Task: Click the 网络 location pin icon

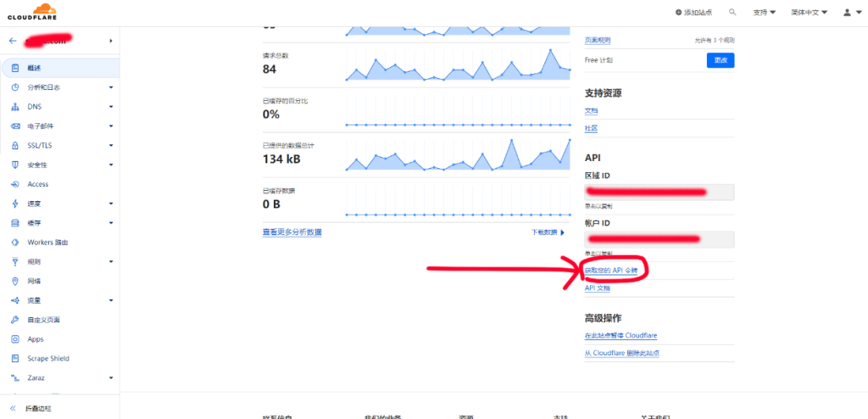Action: [x=15, y=281]
